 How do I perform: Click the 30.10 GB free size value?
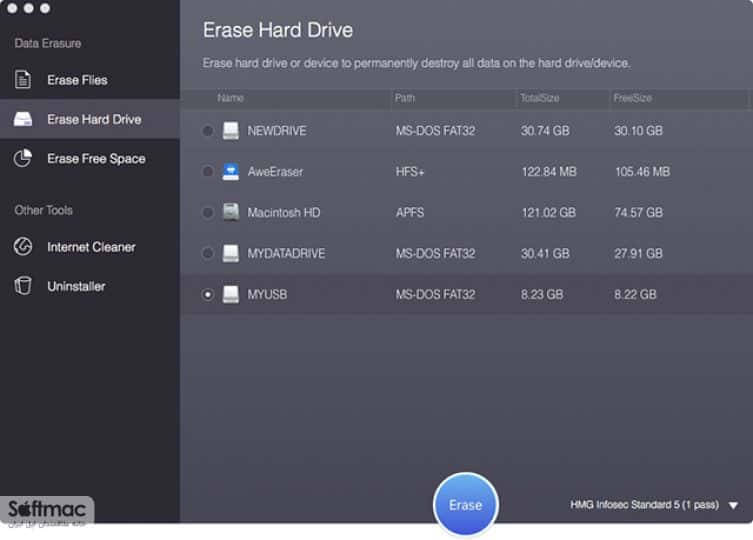638,131
